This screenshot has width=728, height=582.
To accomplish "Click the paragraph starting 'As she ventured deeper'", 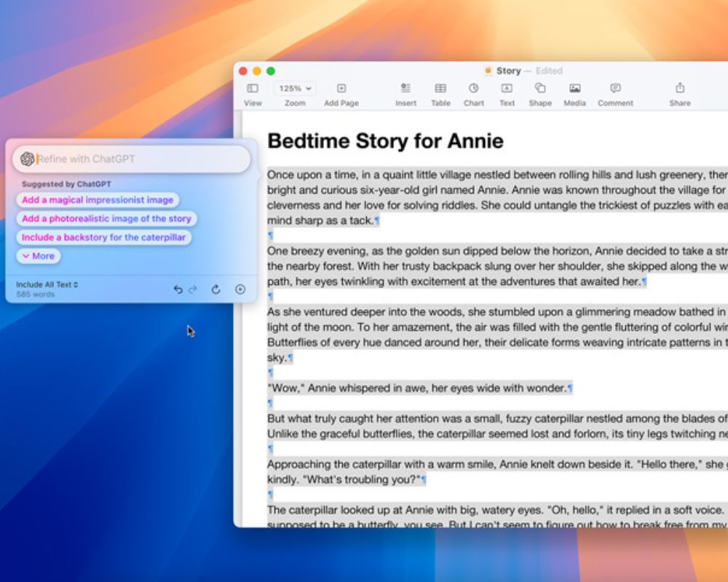I will pyautogui.click(x=497, y=335).
